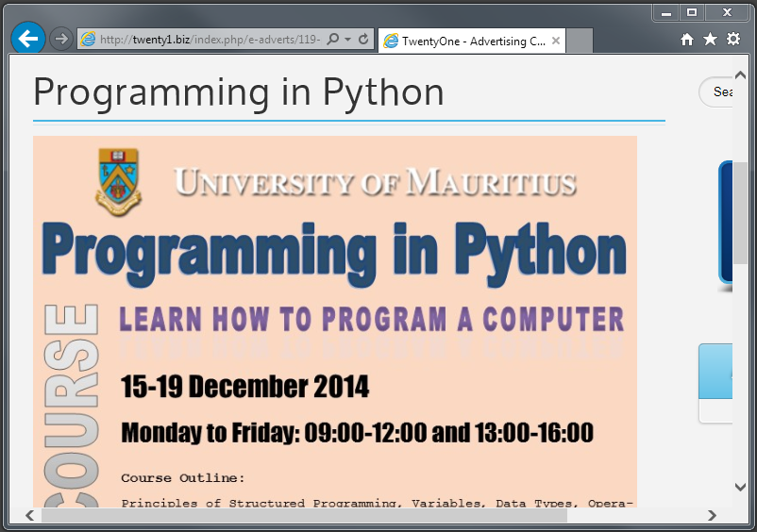The image size is (757, 532).
Task: Close the Internet Explorer window
Action: pyautogui.click(x=727, y=13)
